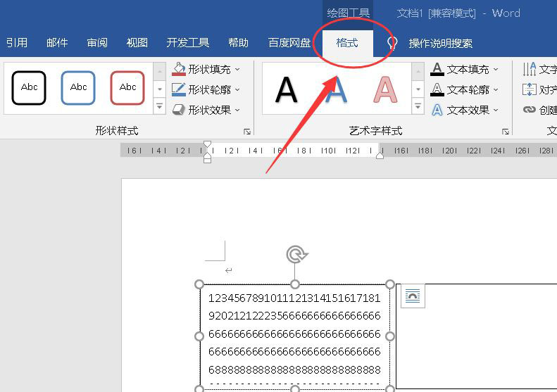Click the 文本填充 A icon

pyautogui.click(x=437, y=69)
